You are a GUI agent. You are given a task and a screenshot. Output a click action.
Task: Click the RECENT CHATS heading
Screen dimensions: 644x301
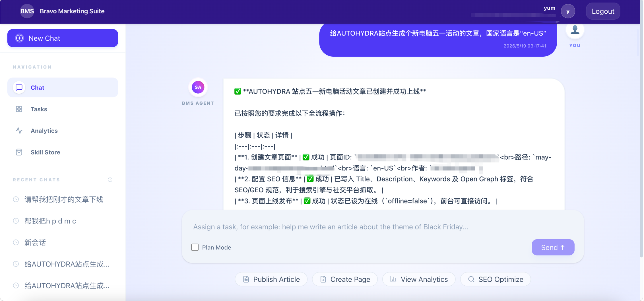[36, 180]
